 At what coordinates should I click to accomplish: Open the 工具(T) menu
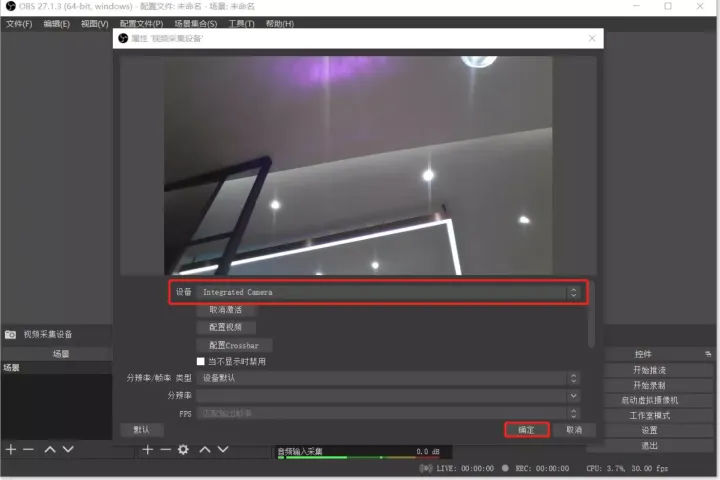coord(242,24)
